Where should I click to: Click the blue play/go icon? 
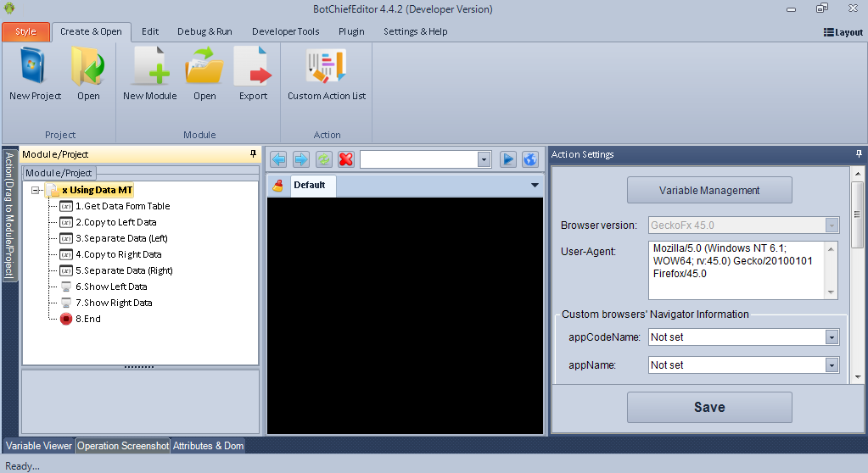click(507, 159)
